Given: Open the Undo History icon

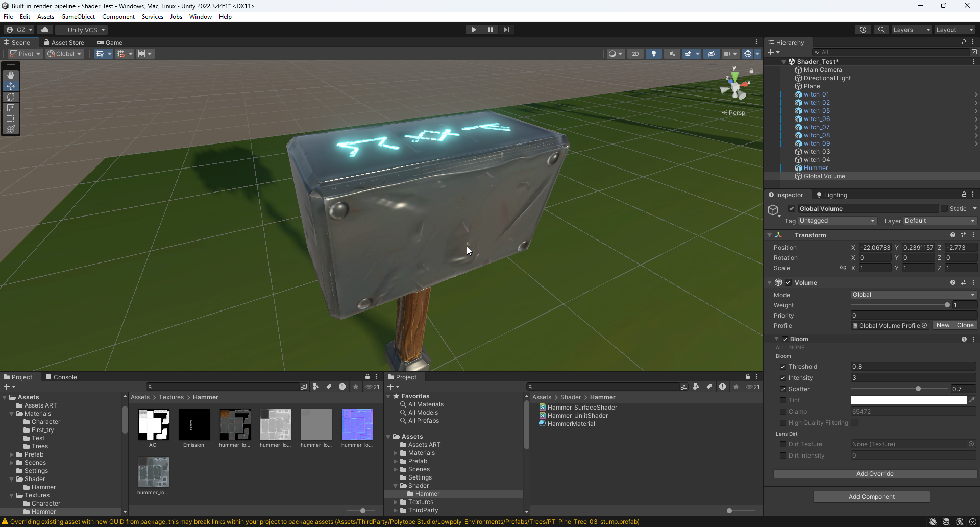Looking at the screenshot, I should point(863,30).
